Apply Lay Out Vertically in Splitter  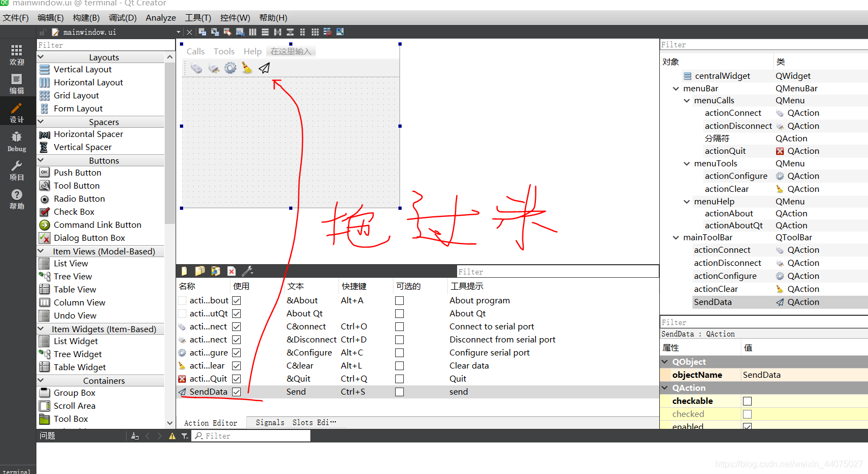point(290,32)
